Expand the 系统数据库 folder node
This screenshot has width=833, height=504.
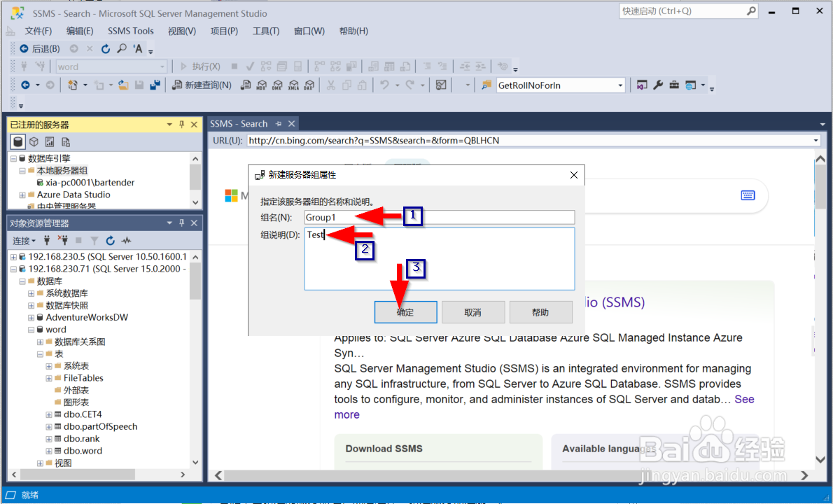coord(31,293)
